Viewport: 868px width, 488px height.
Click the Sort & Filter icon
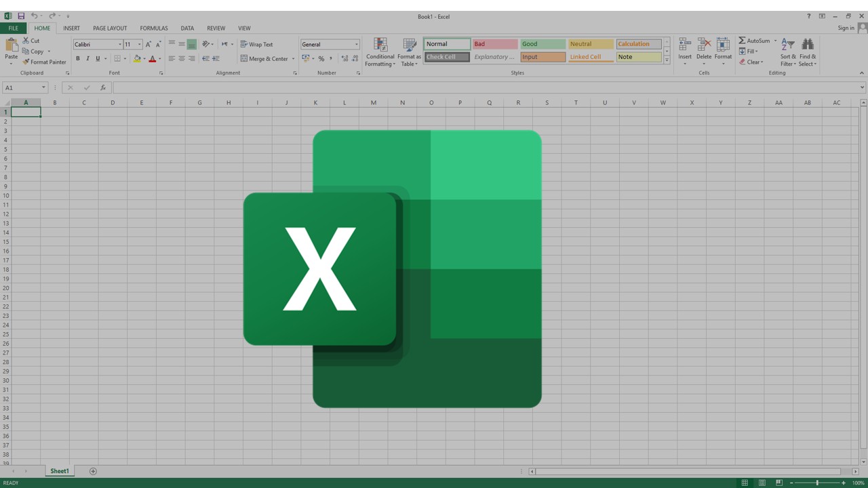click(787, 43)
